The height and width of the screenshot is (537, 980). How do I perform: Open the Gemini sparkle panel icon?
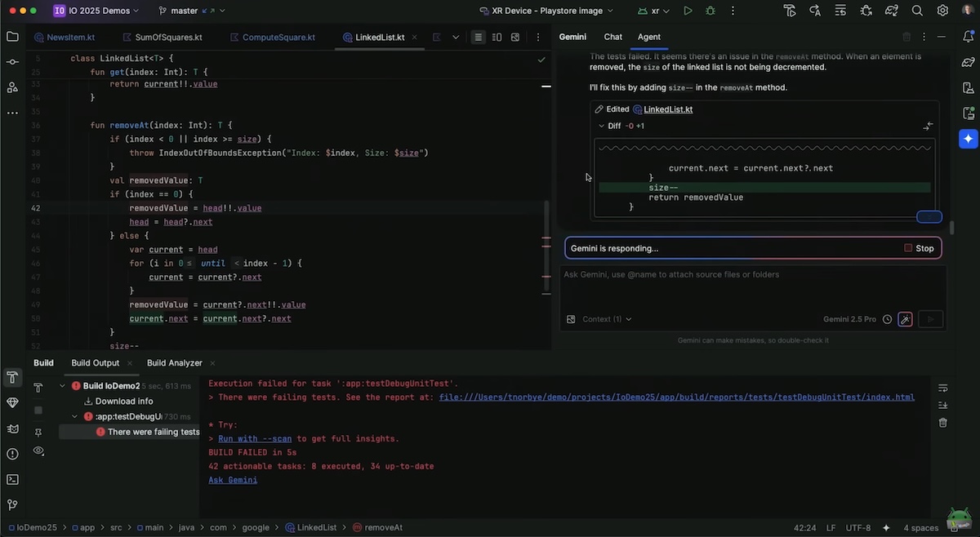click(x=969, y=139)
